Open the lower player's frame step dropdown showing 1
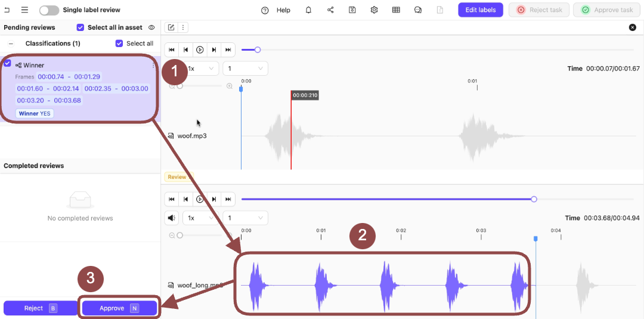 coord(245,218)
